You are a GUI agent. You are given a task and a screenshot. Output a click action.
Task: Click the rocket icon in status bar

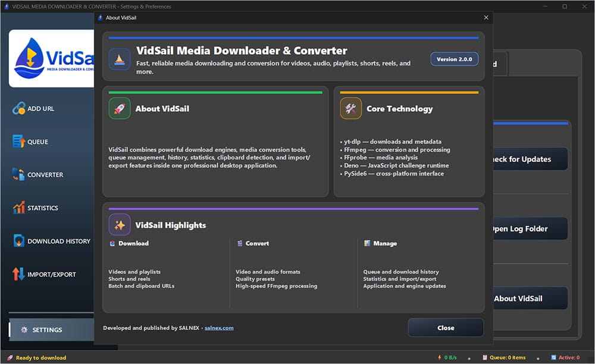(10, 357)
